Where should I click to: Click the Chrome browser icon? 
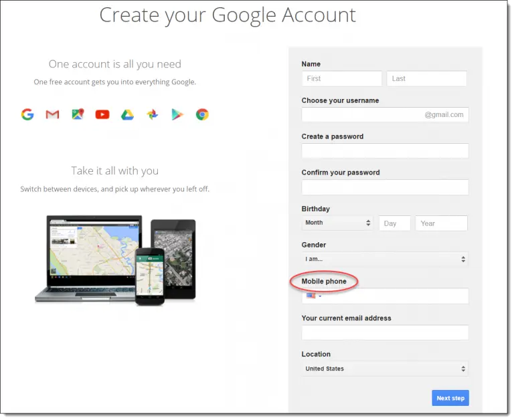(x=202, y=114)
